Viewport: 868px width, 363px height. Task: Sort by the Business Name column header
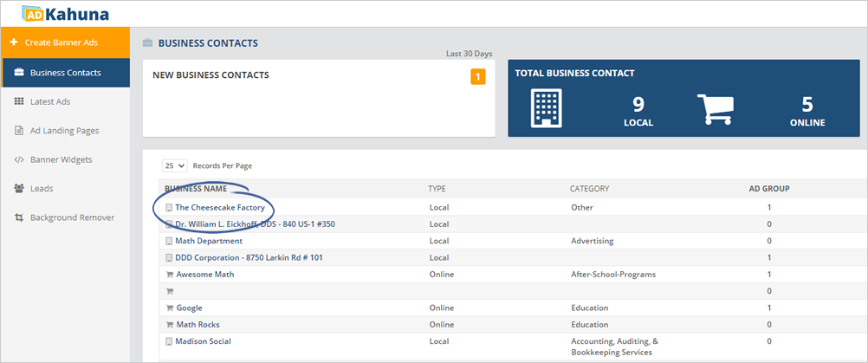196,188
